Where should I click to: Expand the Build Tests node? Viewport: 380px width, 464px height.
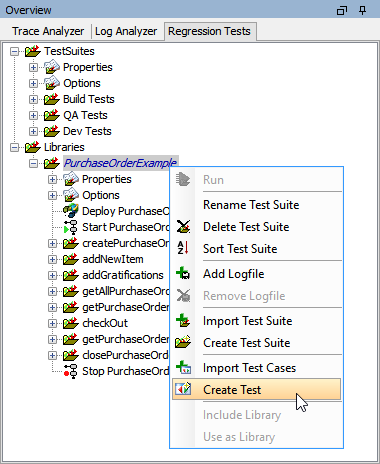pyautogui.click(x=33, y=99)
